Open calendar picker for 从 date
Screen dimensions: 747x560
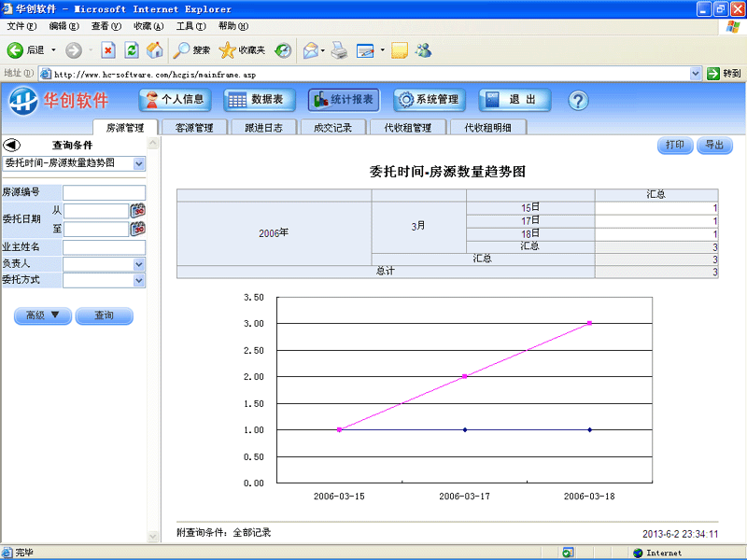137,211
